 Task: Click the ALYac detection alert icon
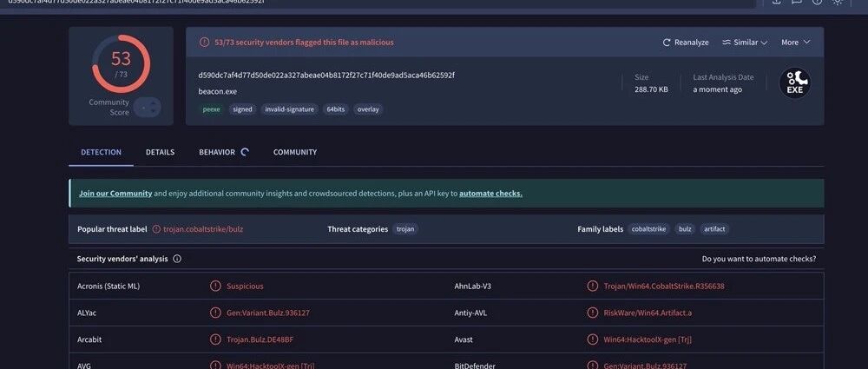(x=215, y=313)
